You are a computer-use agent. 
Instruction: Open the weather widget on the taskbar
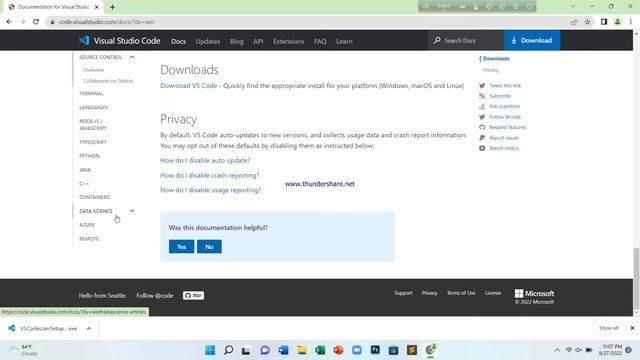(24, 350)
